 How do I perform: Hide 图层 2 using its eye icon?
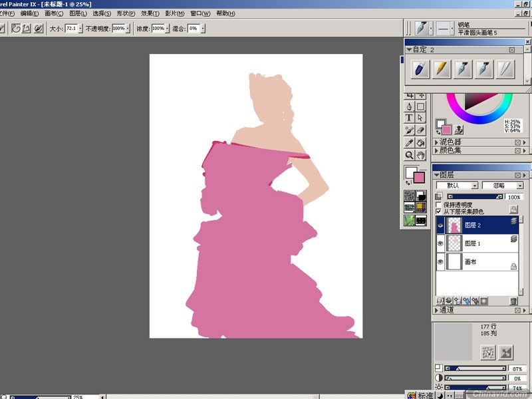point(440,226)
